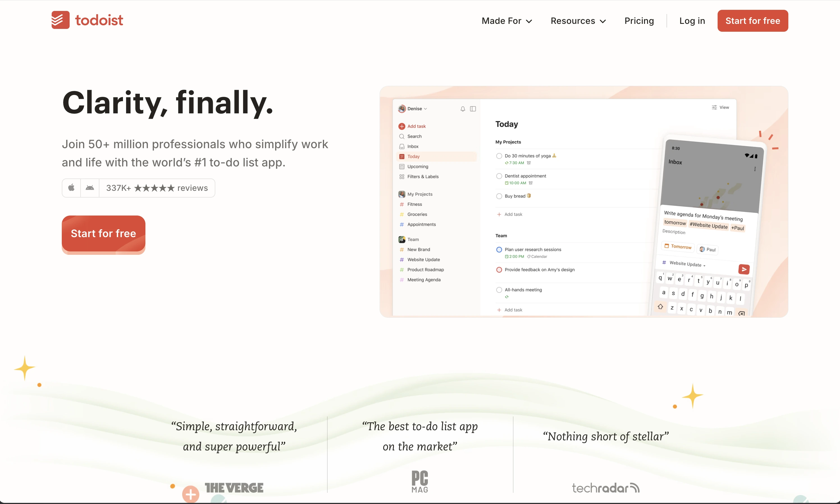This screenshot has height=504, width=840.
Task: Select Upcoming in the sidebar
Action: point(436,167)
